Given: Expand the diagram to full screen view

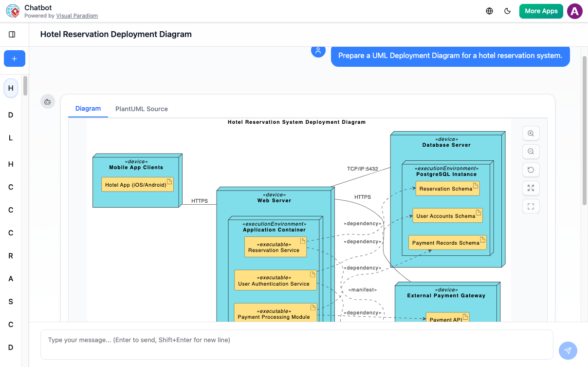Looking at the screenshot, I should click(531, 188).
